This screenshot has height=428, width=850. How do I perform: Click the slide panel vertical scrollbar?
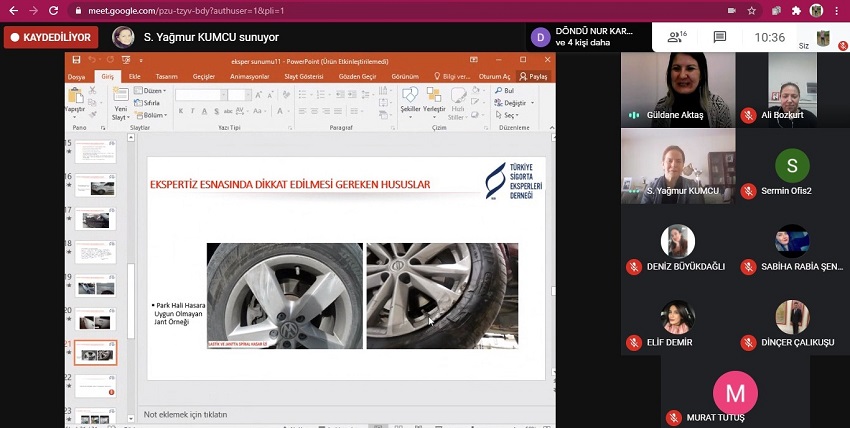129,290
